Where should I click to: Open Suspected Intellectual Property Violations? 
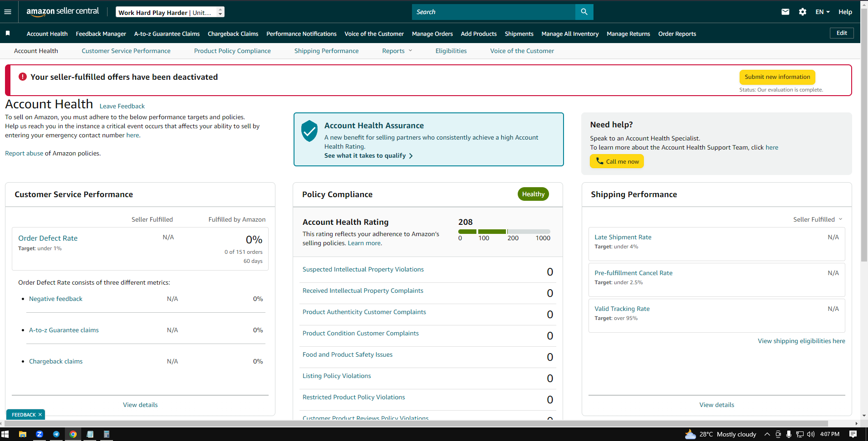tap(363, 269)
